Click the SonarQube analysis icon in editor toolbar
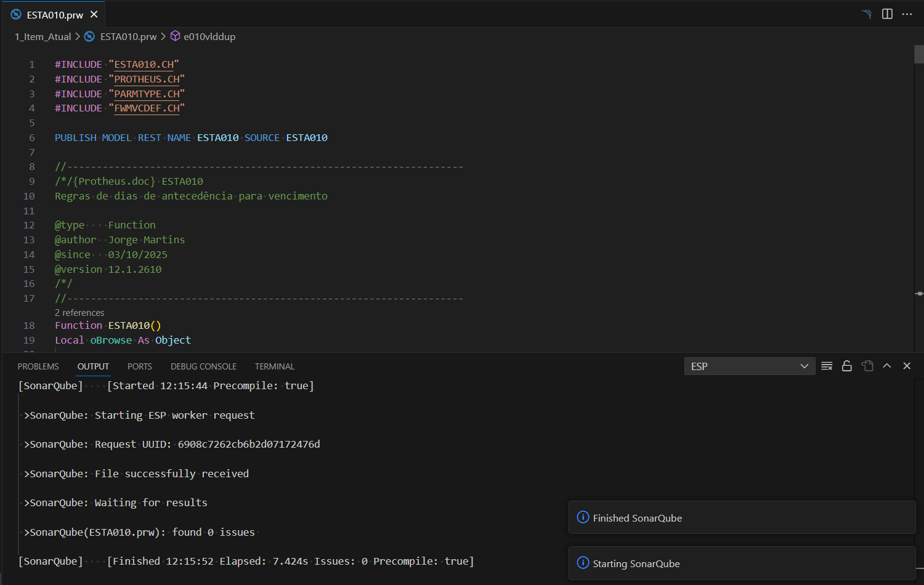The height and width of the screenshot is (585, 924). [867, 14]
